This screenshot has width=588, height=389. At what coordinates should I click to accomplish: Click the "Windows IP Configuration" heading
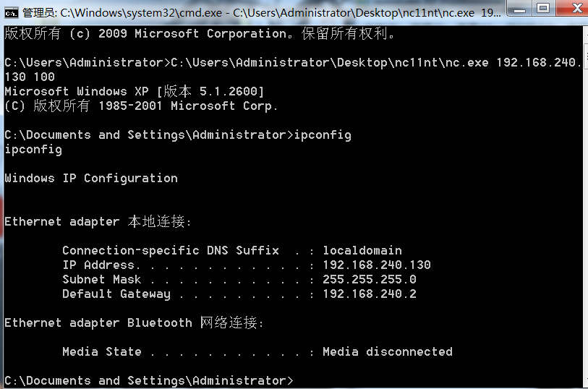pos(91,178)
